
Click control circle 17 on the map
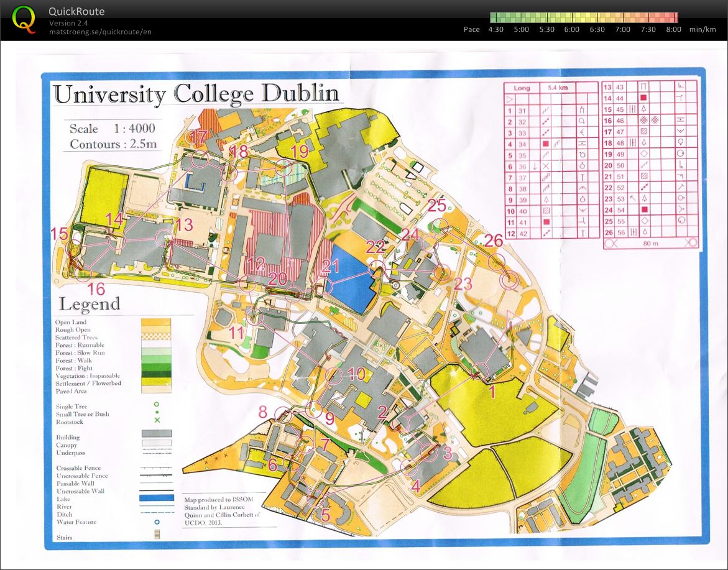pyautogui.click(x=201, y=159)
